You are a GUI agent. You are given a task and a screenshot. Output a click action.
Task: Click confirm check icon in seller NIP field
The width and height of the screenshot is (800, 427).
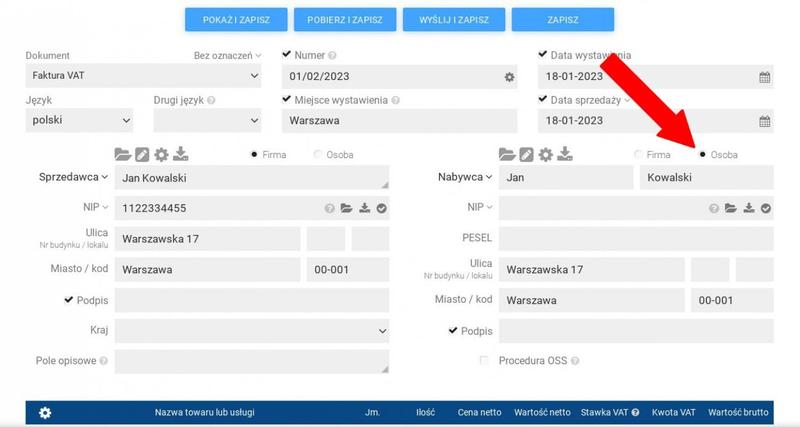click(381, 208)
